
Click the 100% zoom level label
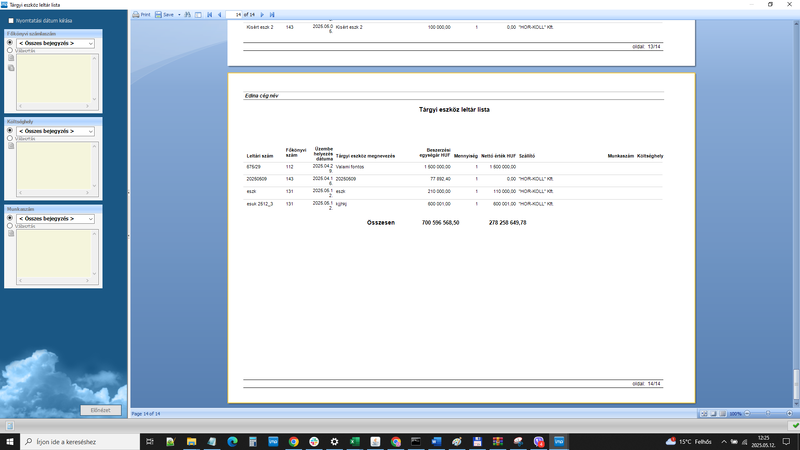pos(735,414)
